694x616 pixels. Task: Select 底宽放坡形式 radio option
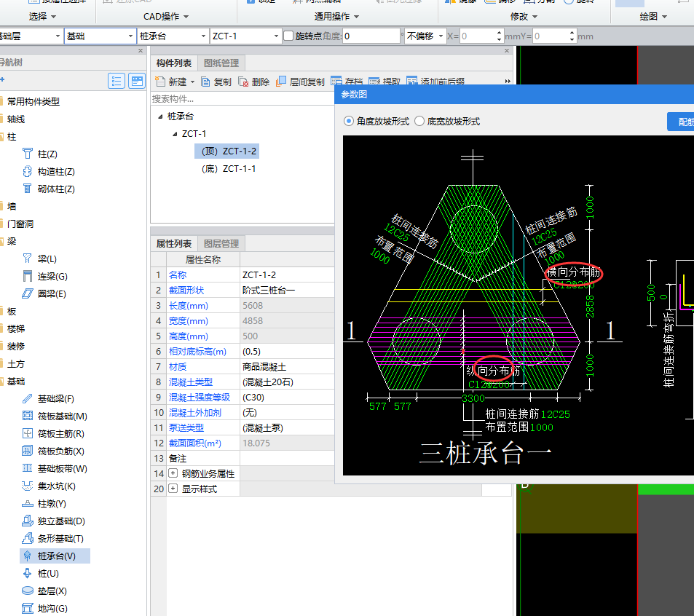[x=419, y=122]
